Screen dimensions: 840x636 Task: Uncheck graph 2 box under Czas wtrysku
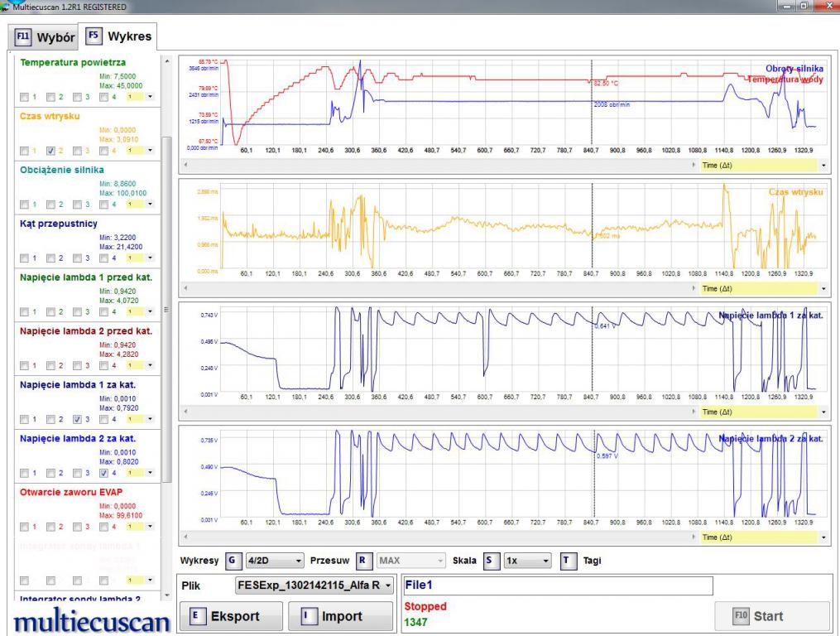(51, 151)
